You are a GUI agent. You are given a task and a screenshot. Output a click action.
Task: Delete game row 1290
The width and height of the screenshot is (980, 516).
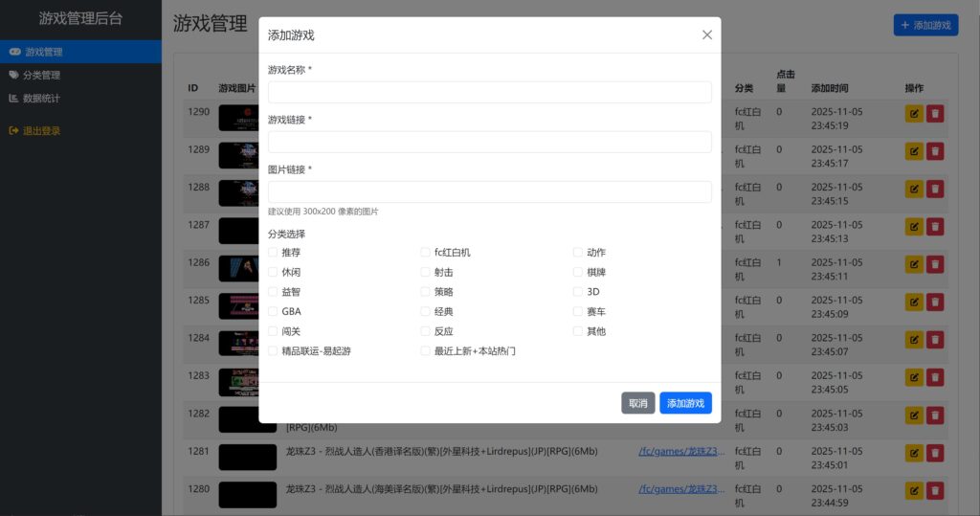[x=935, y=114]
